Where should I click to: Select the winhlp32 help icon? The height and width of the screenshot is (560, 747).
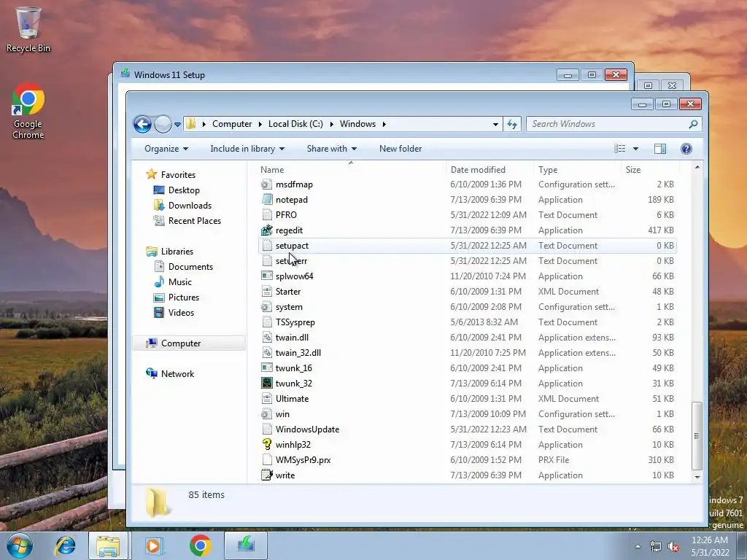[x=267, y=444]
